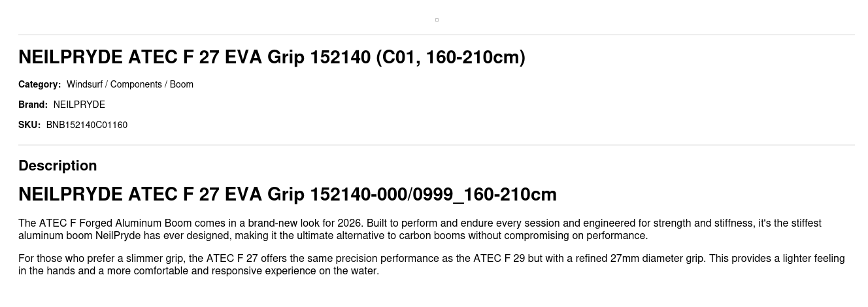
Task: Click the bold SKU label
Action: pos(29,125)
